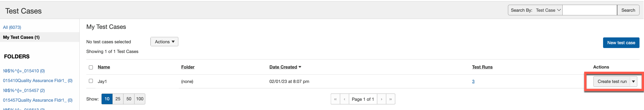The image size is (644, 110).
Task: Check the select-all checkbox in header
Action: [x=91, y=67]
